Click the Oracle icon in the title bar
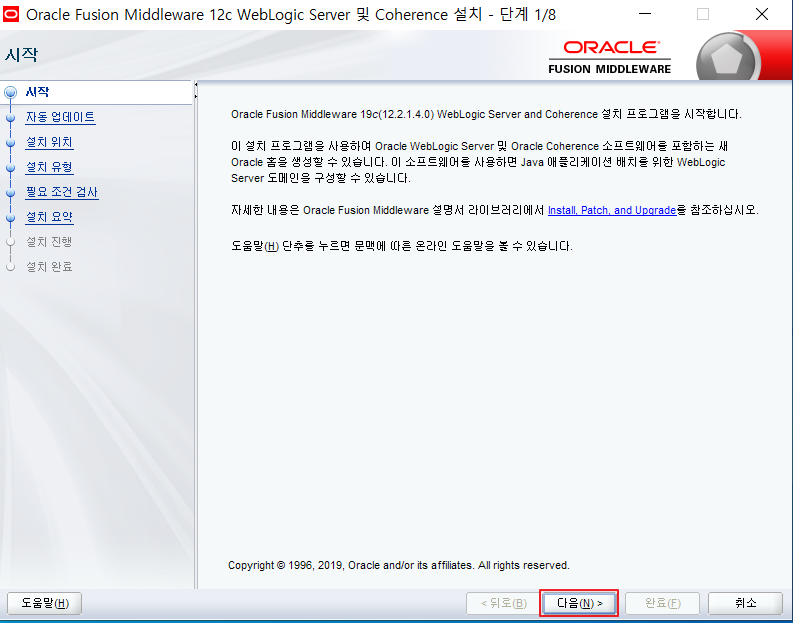The image size is (793, 623). click(x=11, y=14)
